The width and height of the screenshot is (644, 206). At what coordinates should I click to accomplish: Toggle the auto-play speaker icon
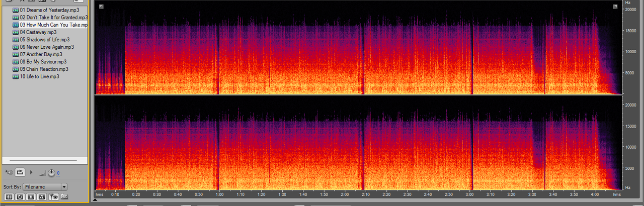[x=9, y=172]
